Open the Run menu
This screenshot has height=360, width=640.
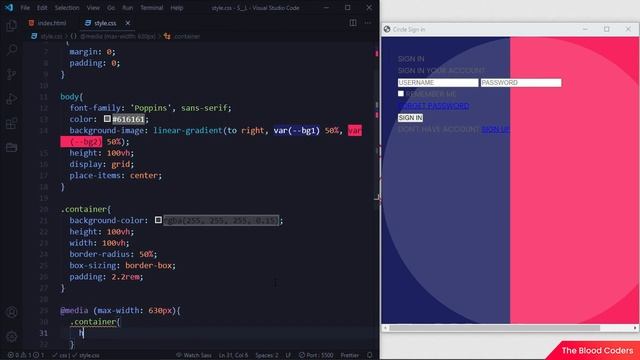[127, 8]
